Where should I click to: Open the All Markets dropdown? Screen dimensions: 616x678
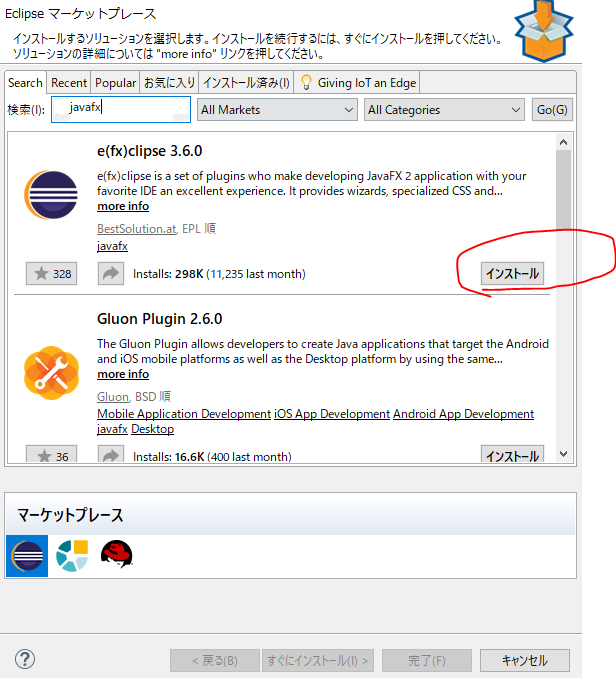click(277, 110)
